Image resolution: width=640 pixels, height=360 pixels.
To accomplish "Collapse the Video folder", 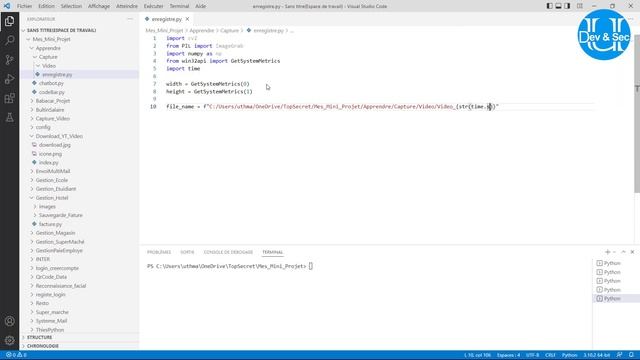I will click(x=49, y=66).
